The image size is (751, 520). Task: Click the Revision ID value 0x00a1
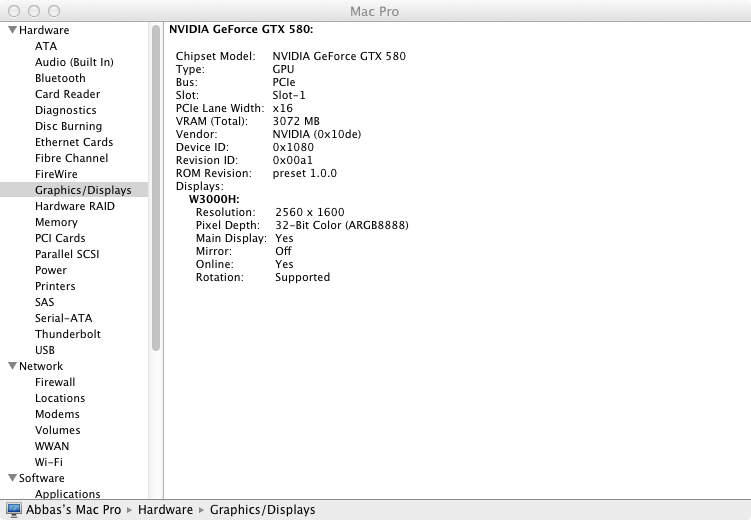293,160
